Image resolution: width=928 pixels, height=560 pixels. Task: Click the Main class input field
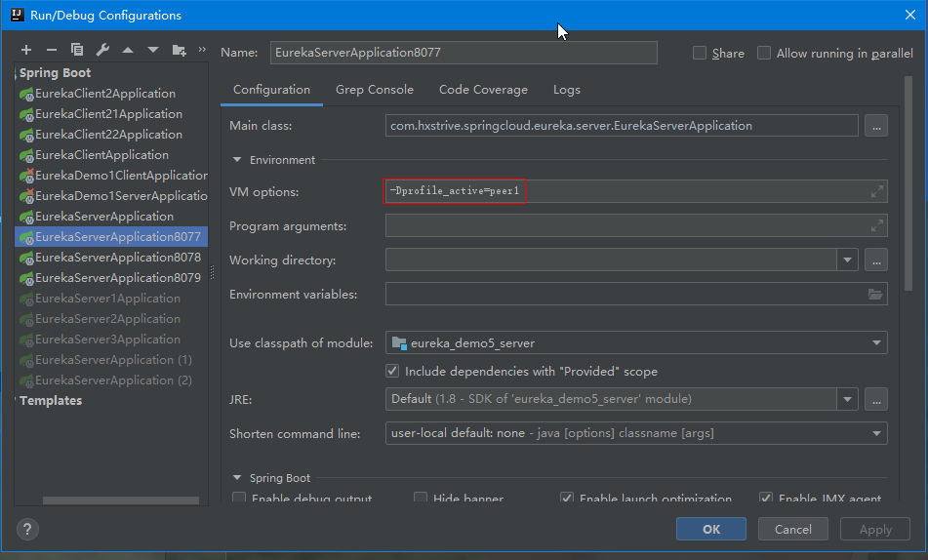[x=622, y=126]
